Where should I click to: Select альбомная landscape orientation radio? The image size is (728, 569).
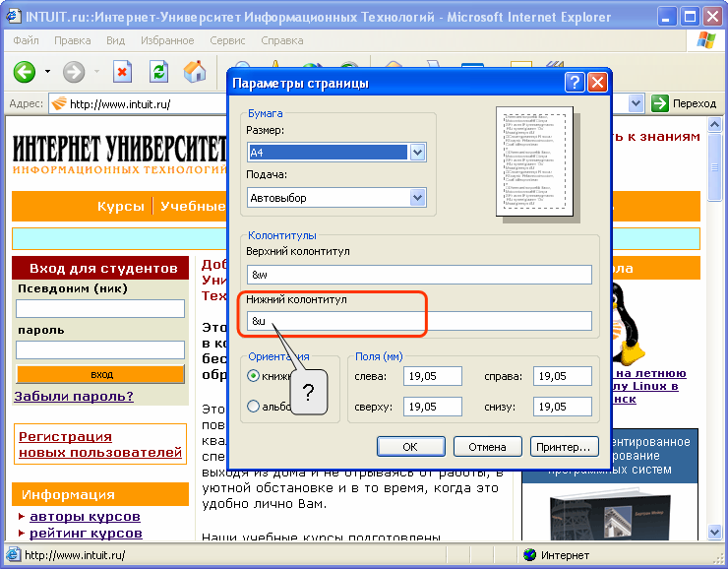click(x=253, y=407)
